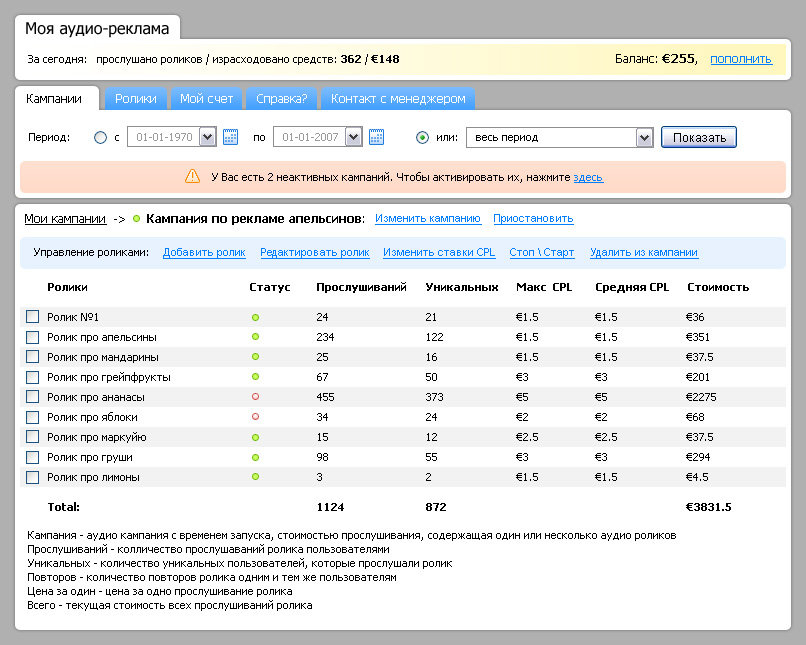Screen dimensions: 806x645
Task: Tick the checkbox for Ролик про грейпфрукты
Action: [x=32, y=377]
